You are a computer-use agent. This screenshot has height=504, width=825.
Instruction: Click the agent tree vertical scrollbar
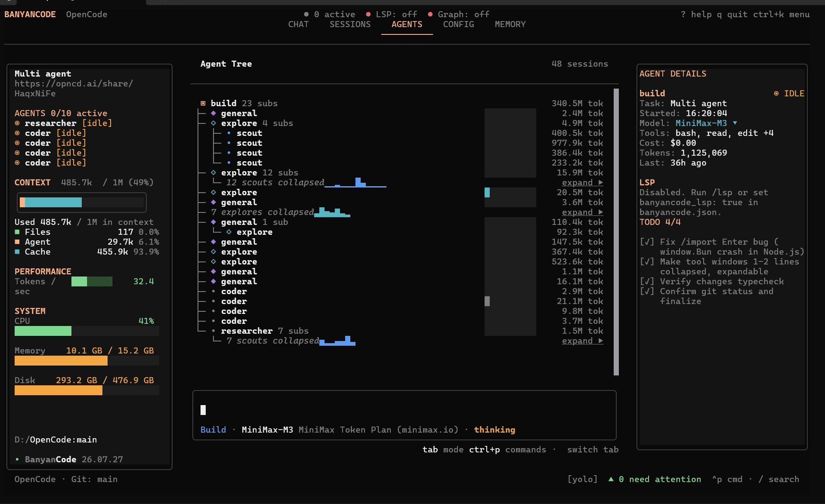616,232
